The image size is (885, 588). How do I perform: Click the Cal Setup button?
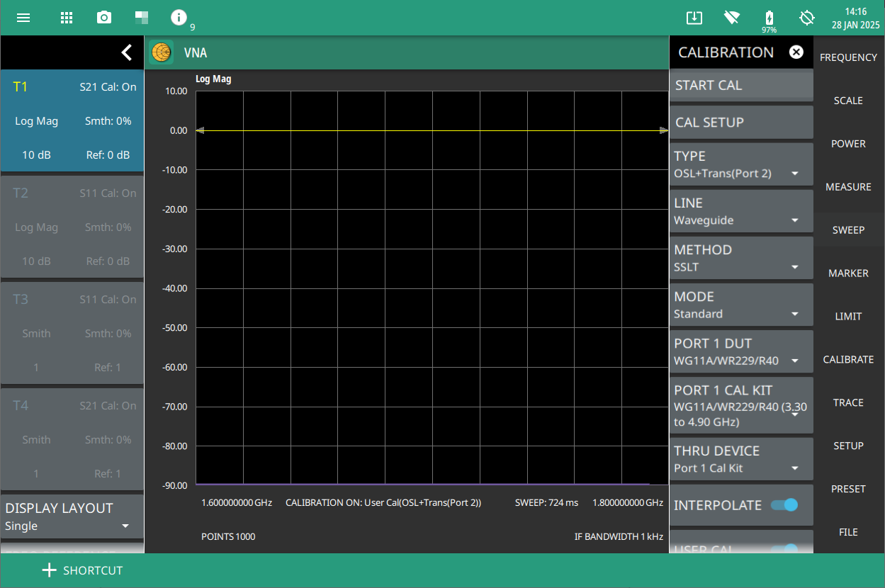[x=741, y=123]
